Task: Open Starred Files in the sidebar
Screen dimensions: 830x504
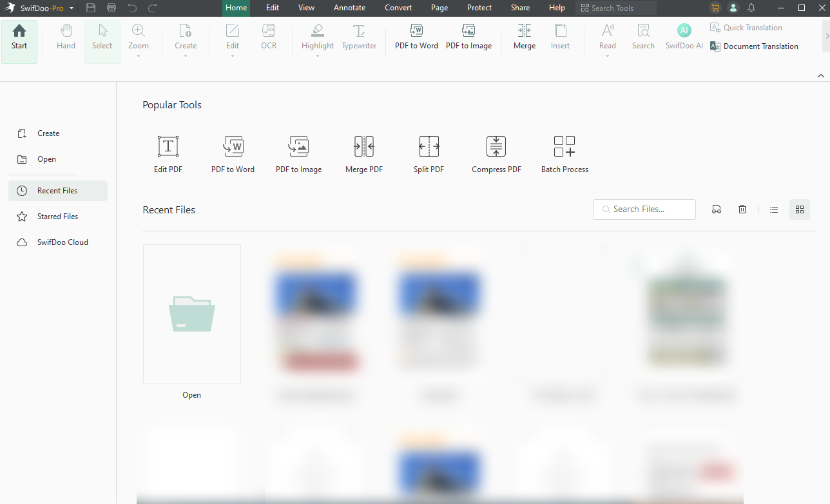Action: click(x=57, y=217)
